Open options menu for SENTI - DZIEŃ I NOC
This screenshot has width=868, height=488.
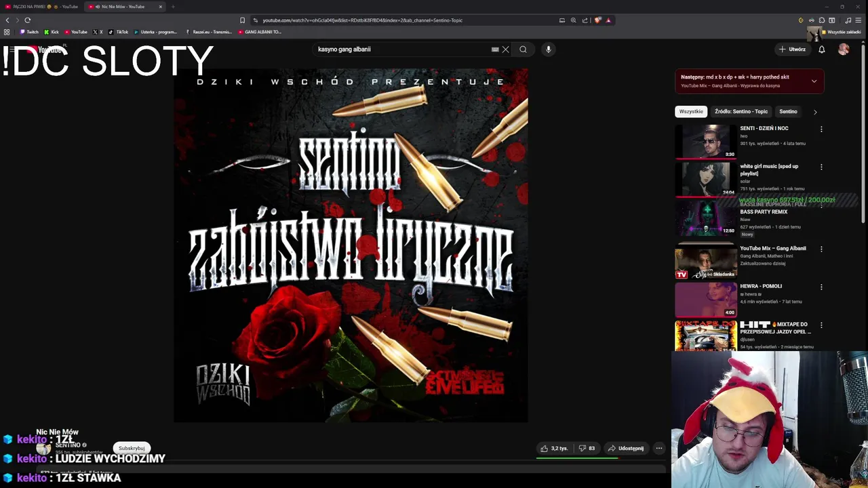tap(821, 129)
